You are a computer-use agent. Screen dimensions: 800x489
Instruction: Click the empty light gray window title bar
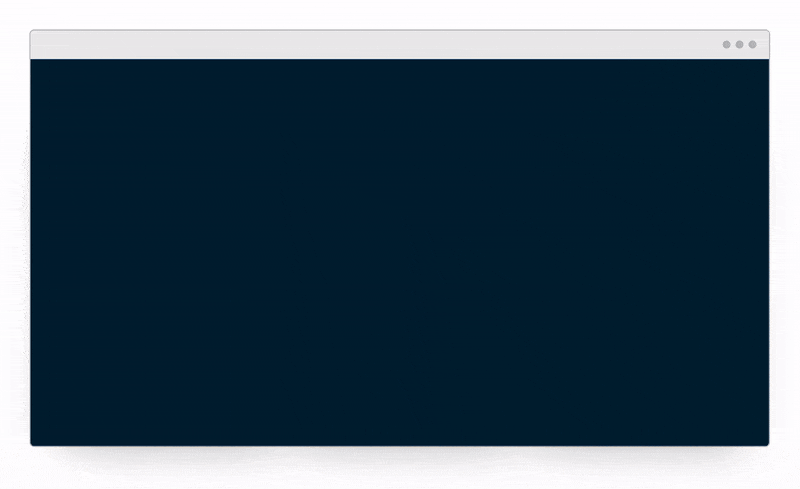pos(399,44)
